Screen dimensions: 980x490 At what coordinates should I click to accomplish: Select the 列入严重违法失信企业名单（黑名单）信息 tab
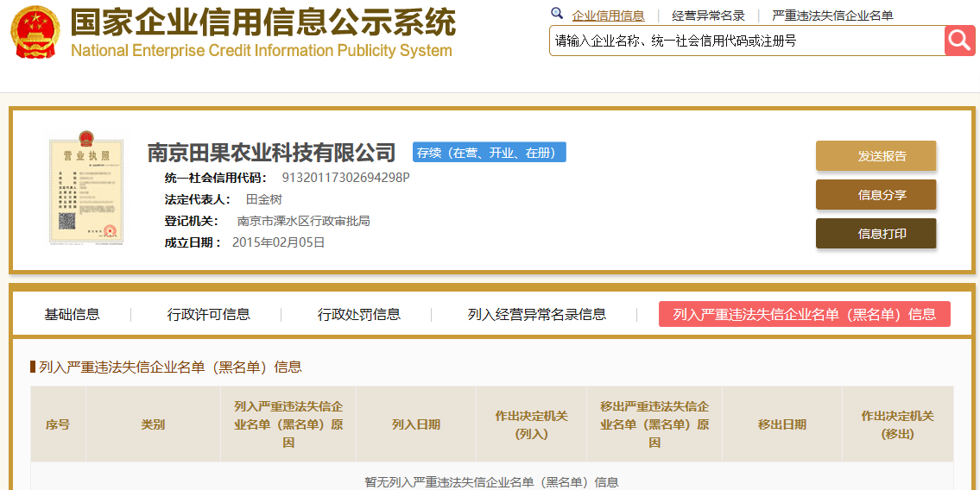(805, 314)
